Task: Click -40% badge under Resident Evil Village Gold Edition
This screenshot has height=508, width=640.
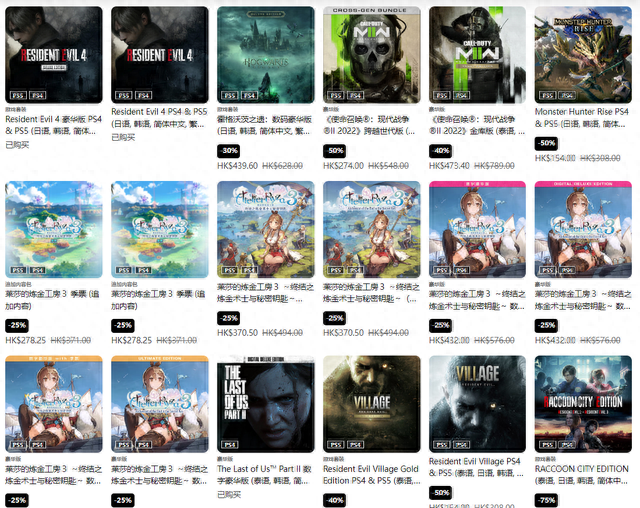Action: [334, 500]
